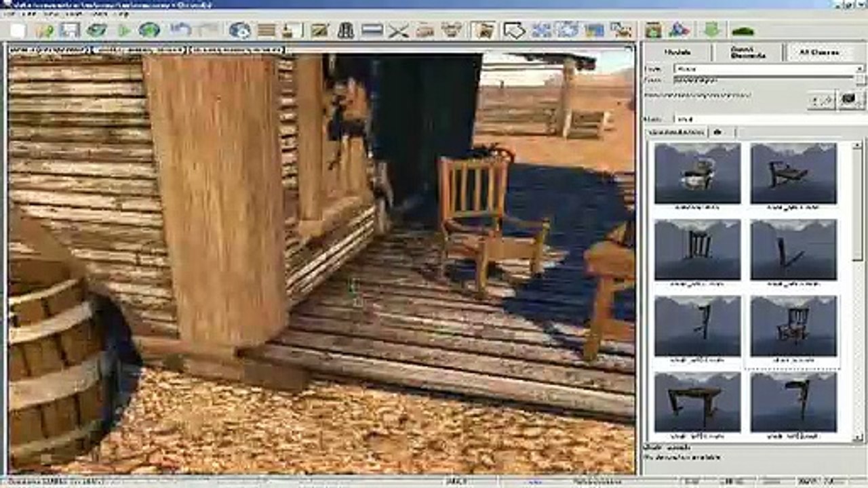Click the cardboard box toolbar icon
Image resolution: width=868 pixels, height=488 pixels.
point(425,30)
